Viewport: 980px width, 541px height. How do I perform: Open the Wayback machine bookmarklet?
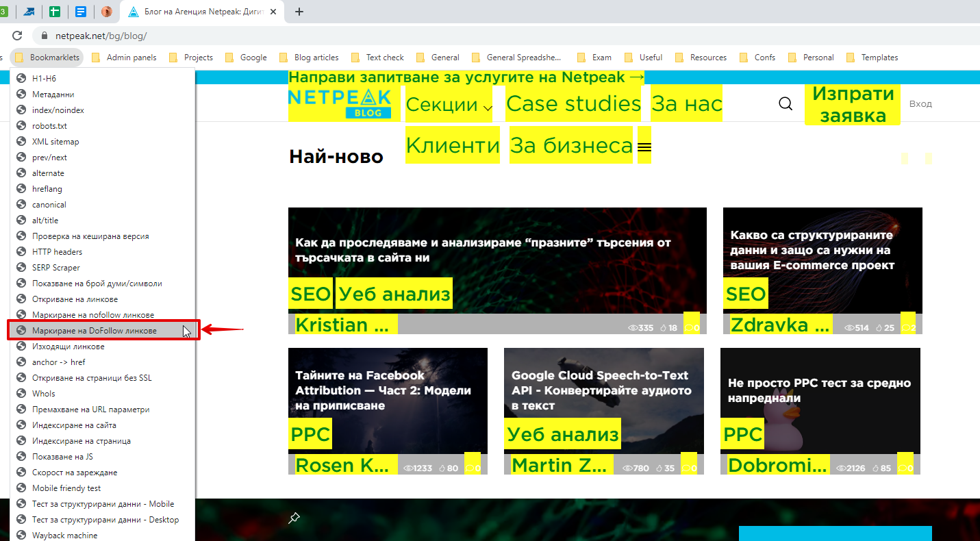[103, 535]
